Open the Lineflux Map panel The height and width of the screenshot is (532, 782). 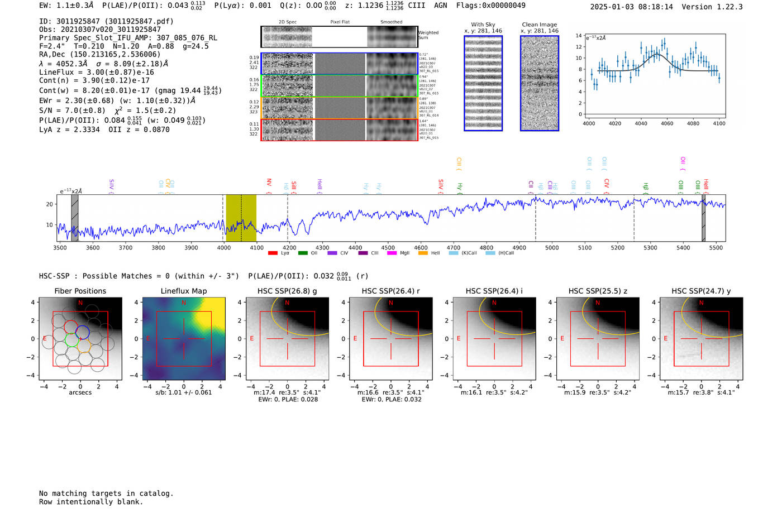[x=184, y=339]
